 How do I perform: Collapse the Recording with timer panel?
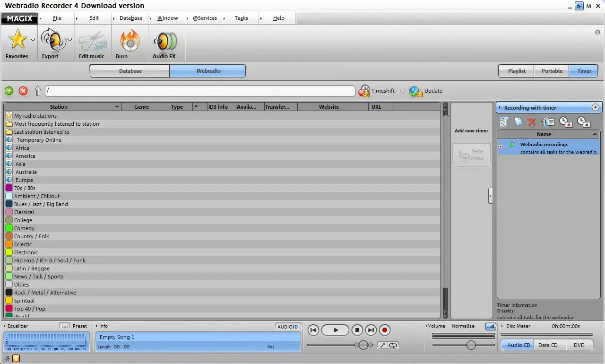click(x=596, y=108)
